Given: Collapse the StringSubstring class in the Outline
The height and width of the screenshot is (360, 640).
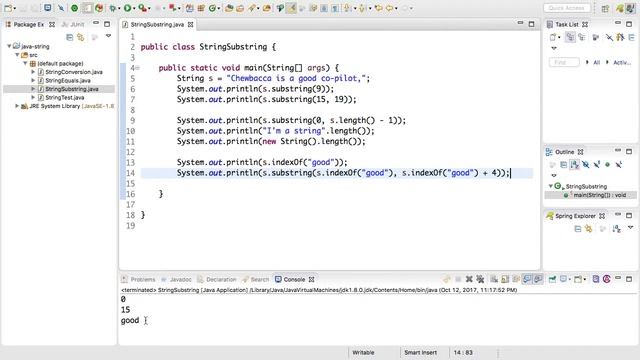Looking at the screenshot, I should [551, 186].
